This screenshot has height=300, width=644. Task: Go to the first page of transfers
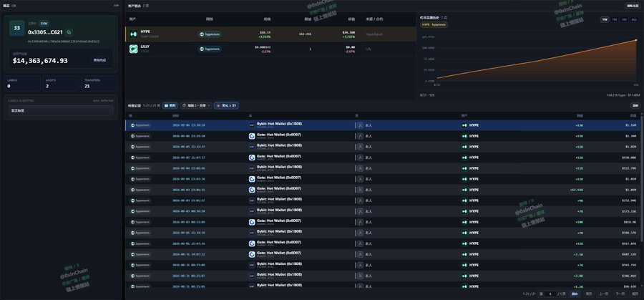(x=589, y=294)
